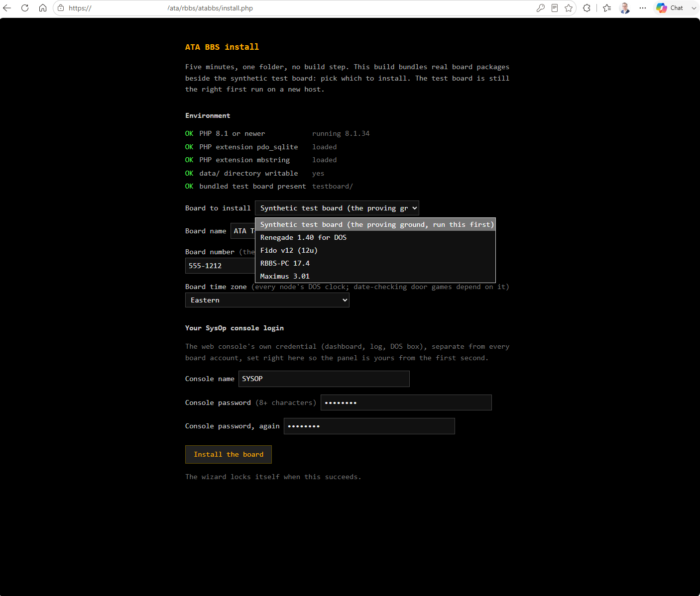Open the browser home page

43,8
